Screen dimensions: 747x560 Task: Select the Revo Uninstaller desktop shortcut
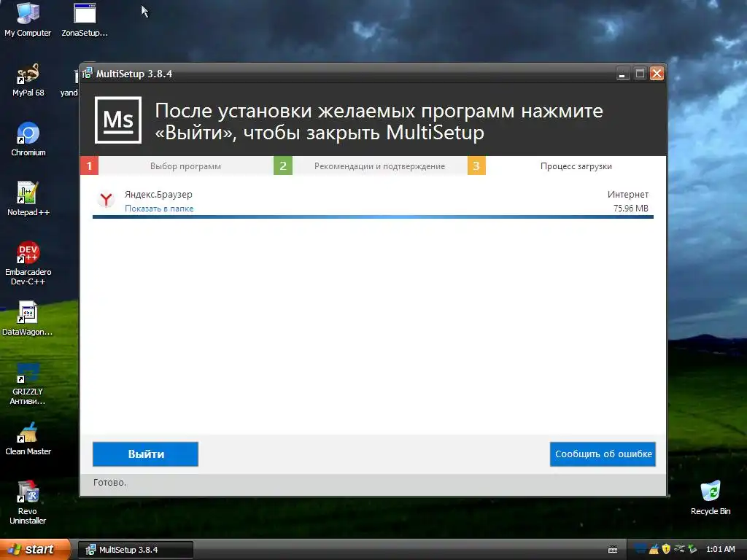28,503
